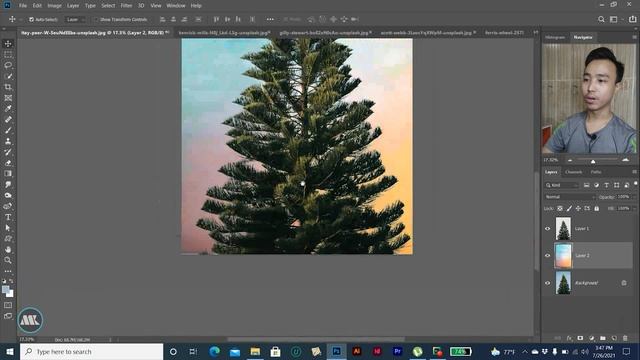This screenshot has height=360, width=640.
Task: Switch to the Paths tab
Action: pyautogui.click(x=596, y=172)
